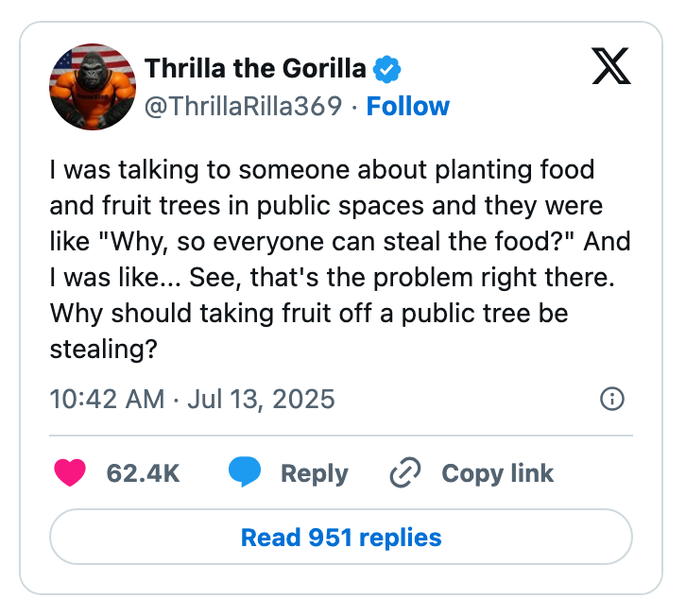Click the blue reply bubble icon
686x616 pixels.
coord(245,472)
